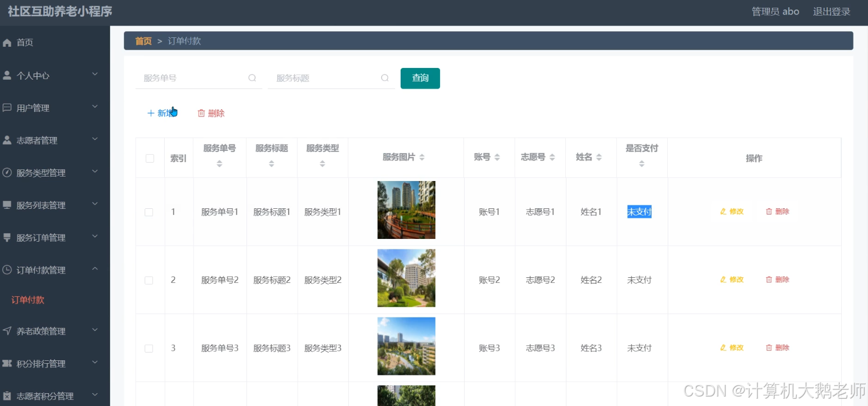Click the icon beside 服务订单管理

(7, 237)
